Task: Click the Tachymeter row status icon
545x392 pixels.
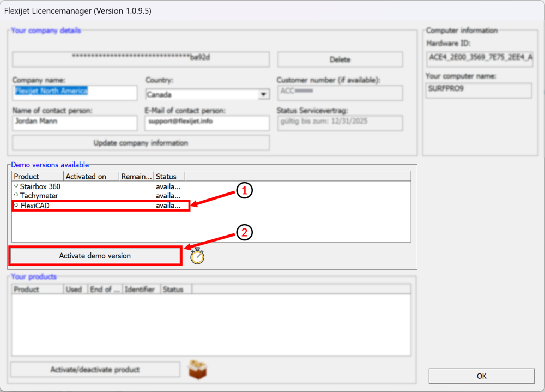Action: click(16, 195)
